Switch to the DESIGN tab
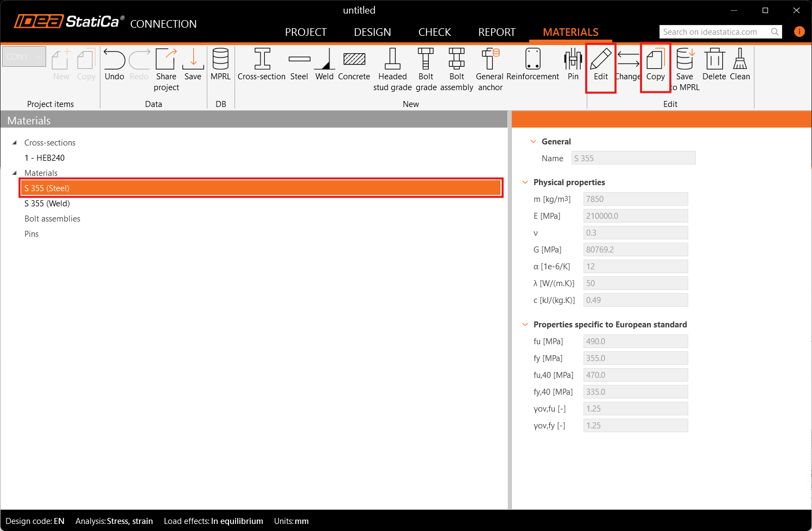 [x=372, y=32]
